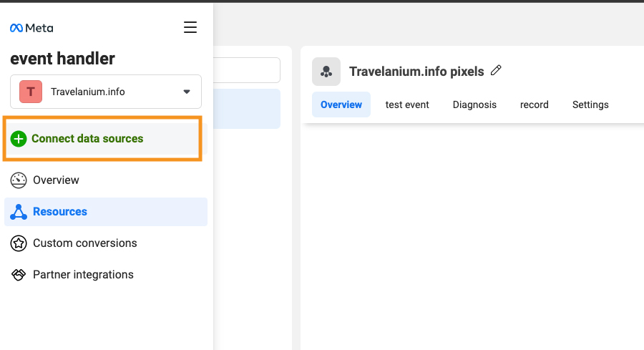Open the Travelanium.info account selector
This screenshot has height=350, width=644.
click(106, 92)
